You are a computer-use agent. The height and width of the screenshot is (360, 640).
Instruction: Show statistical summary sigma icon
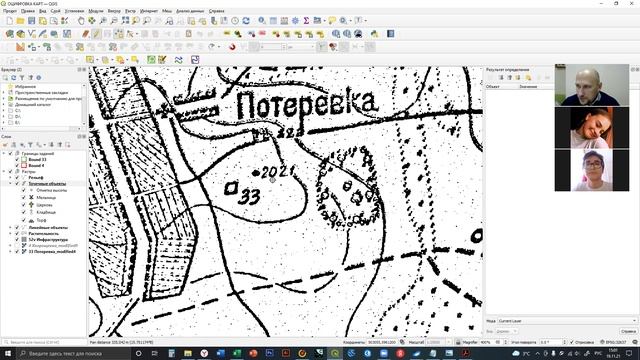tap(306, 20)
